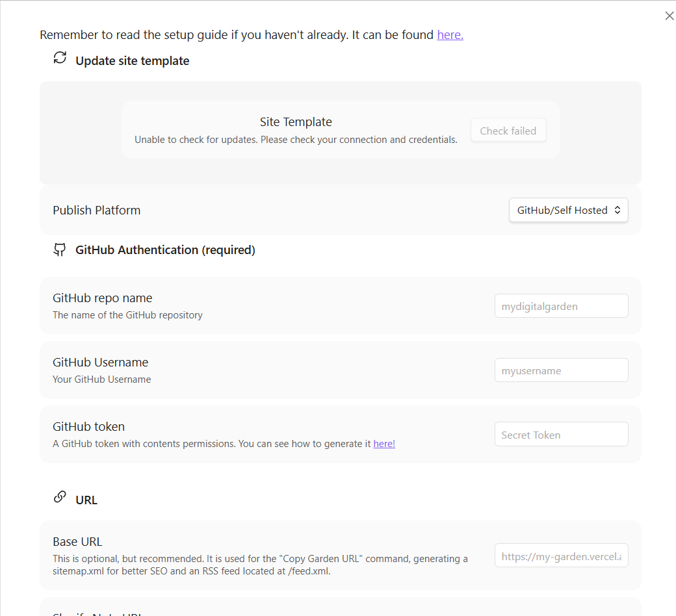Click the GitHub logo icon beside Authentication heading
Image resolution: width=676 pixels, height=616 pixels.
[60, 250]
